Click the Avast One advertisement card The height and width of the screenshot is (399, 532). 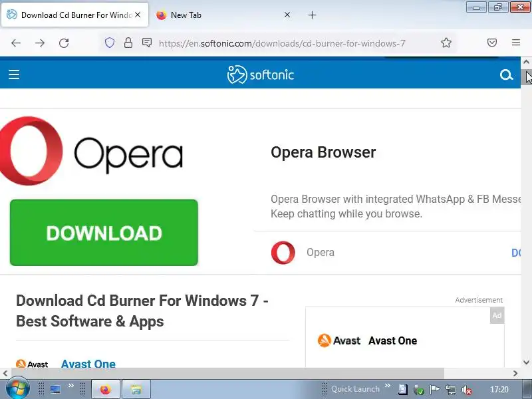(x=405, y=338)
